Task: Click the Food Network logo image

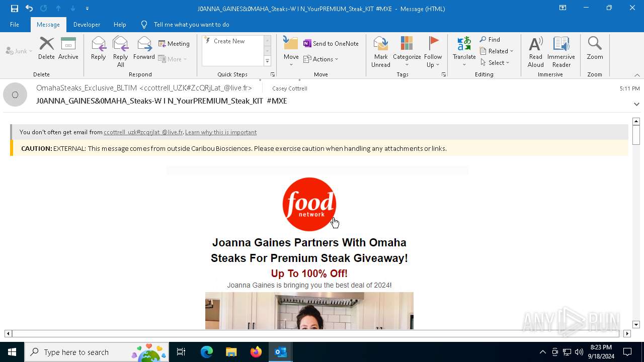Action: (x=309, y=204)
